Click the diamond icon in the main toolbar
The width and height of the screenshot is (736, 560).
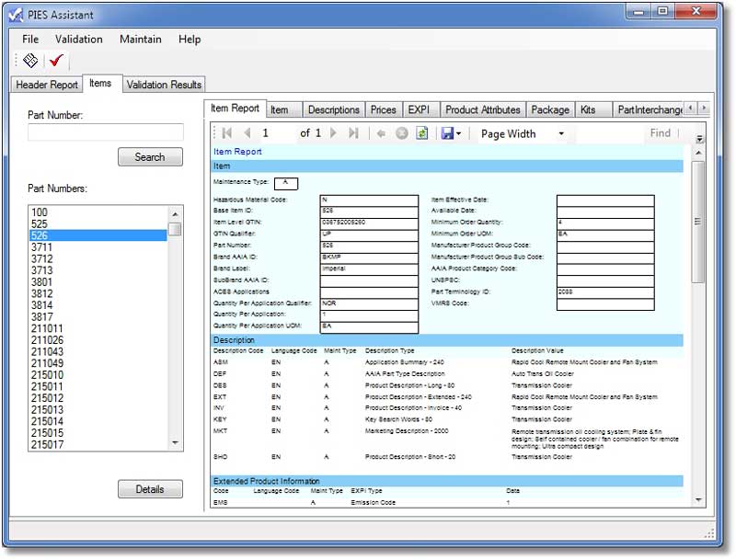coord(30,61)
